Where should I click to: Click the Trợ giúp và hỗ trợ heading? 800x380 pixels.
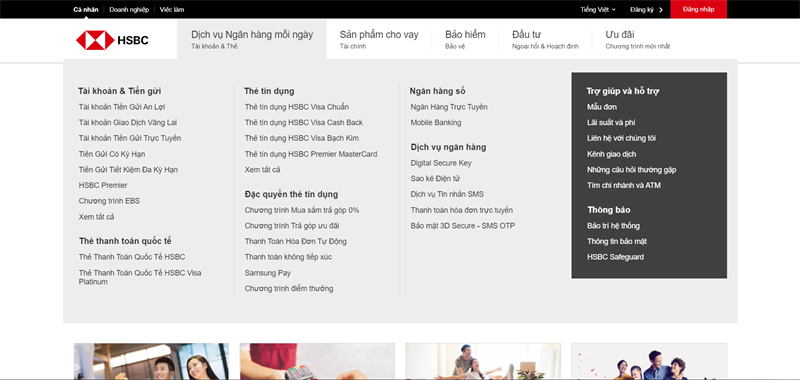click(x=622, y=91)
